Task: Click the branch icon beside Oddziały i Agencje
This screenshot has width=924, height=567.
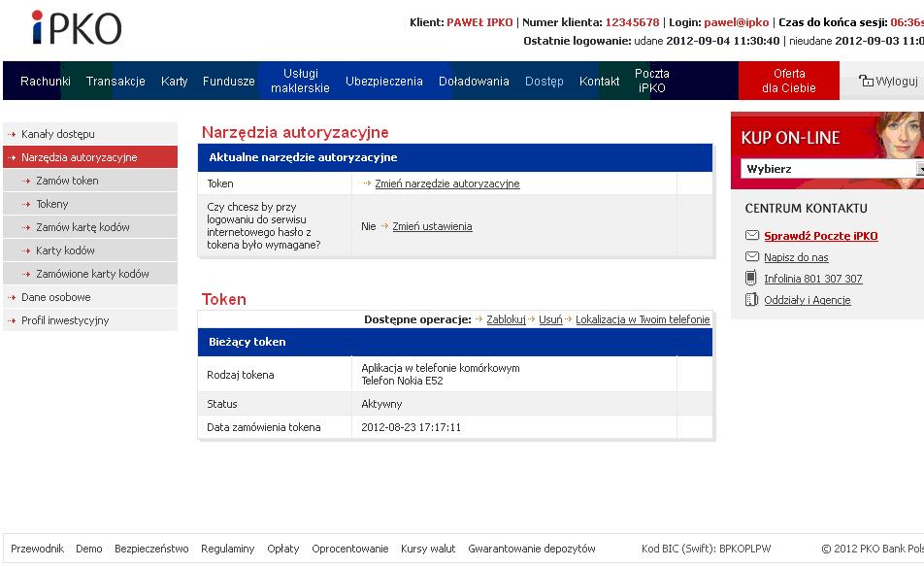Action: click(751, 299)
